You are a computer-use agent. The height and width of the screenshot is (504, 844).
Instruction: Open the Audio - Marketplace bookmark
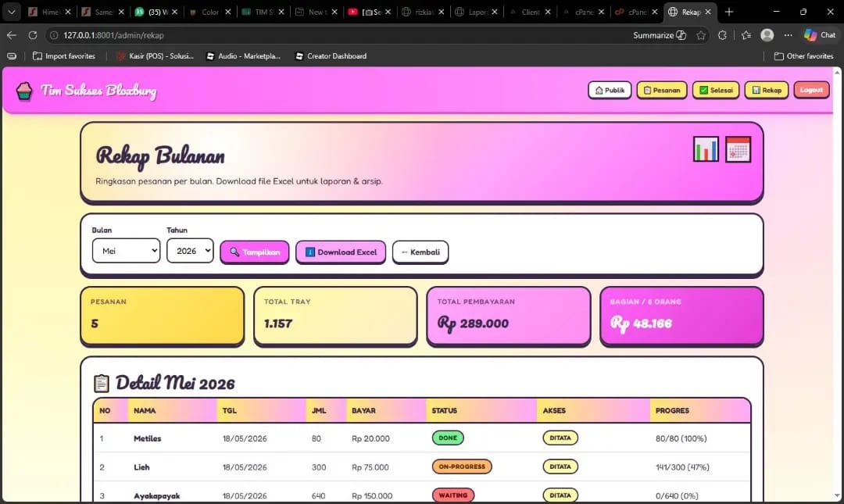[243, 56]
